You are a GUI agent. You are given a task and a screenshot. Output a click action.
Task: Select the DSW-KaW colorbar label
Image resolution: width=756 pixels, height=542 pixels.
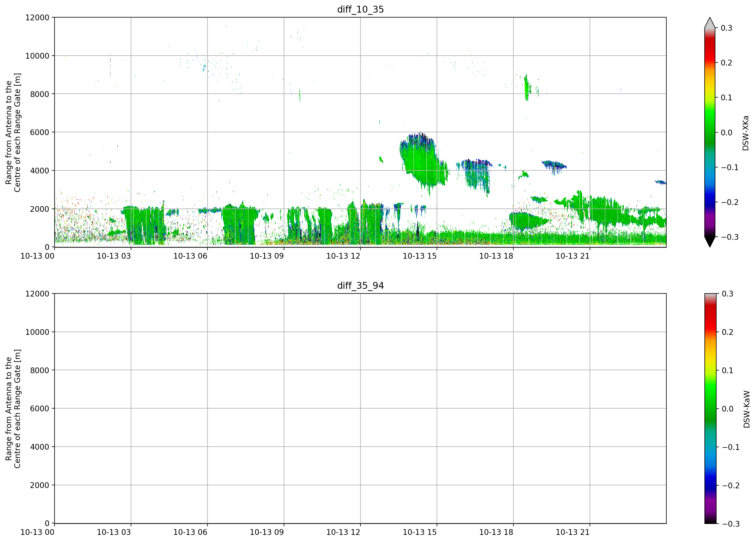747,409
